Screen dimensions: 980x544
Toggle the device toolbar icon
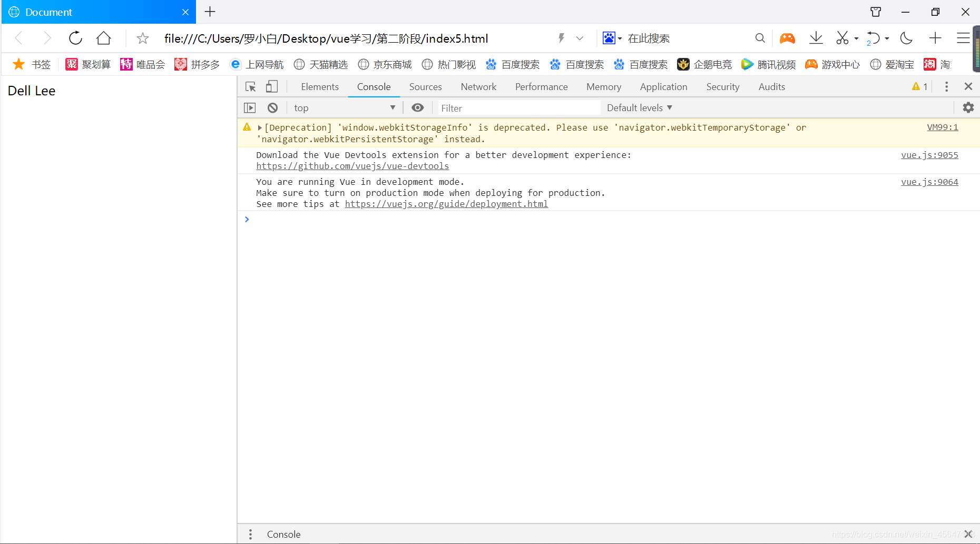click(272, 86)
